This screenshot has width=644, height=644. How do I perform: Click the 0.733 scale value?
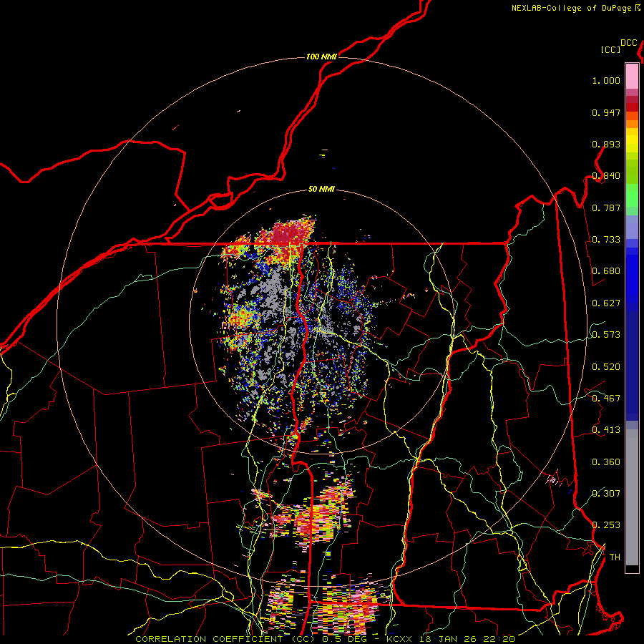[x=606, y=240]
